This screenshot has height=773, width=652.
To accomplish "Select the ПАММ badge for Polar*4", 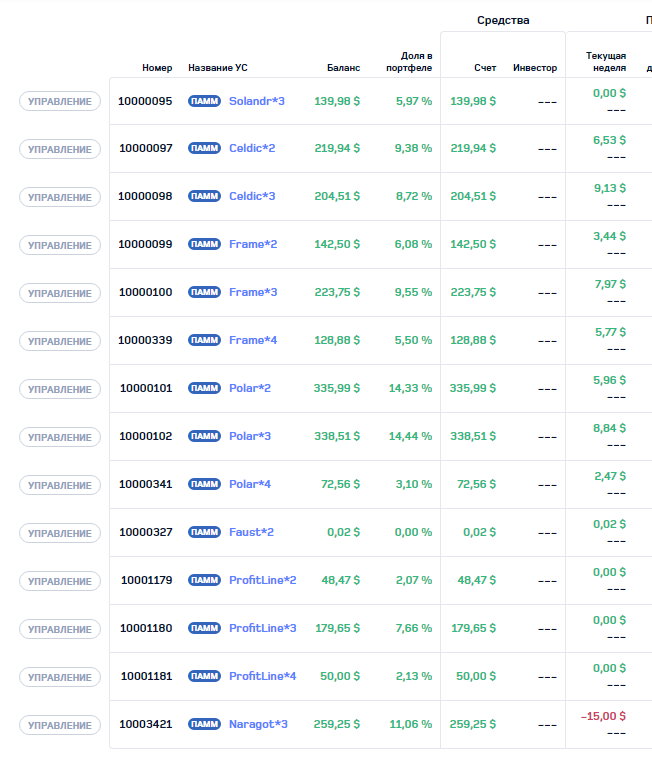I will pyautogui.click(x=204, y=484).
